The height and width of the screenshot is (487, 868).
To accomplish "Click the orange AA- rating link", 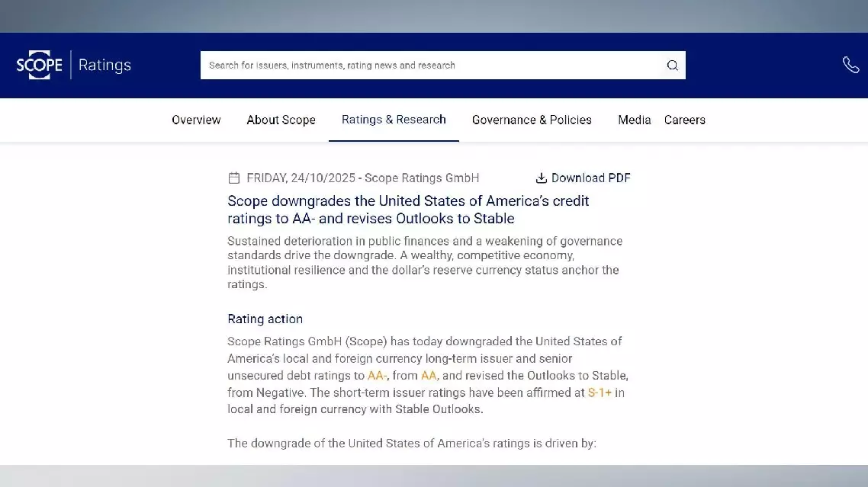I will click(x=378, y=376).
